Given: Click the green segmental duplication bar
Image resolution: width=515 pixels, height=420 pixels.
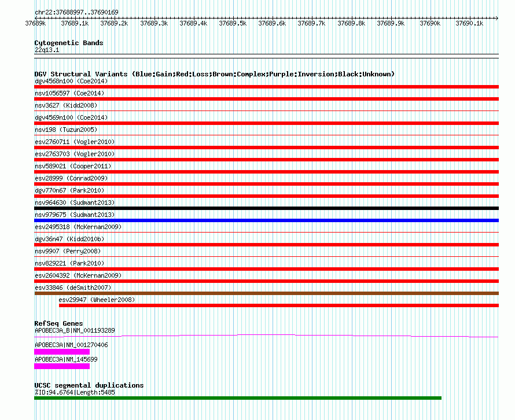Looking at the screenshot, I should pos(238,398).
